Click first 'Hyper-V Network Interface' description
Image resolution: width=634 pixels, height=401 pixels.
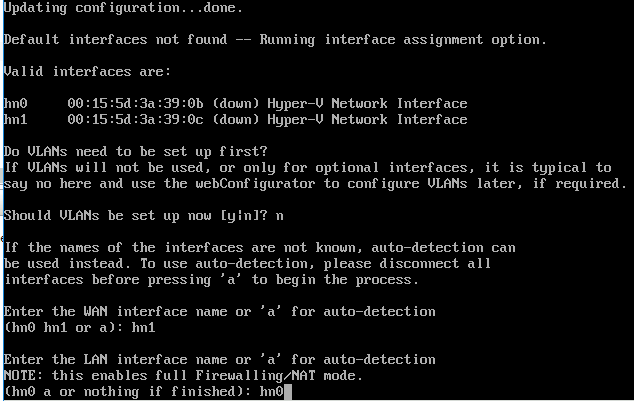click(367, 104)
